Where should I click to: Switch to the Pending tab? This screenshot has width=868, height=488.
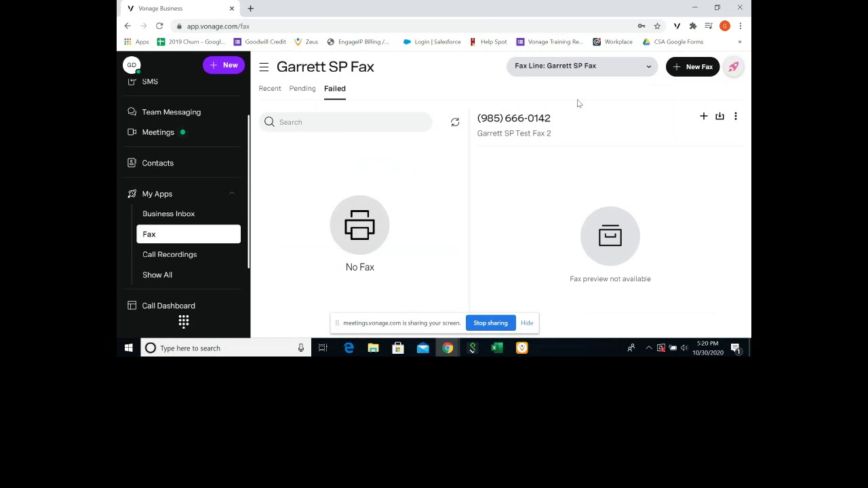tap(302, 88)
